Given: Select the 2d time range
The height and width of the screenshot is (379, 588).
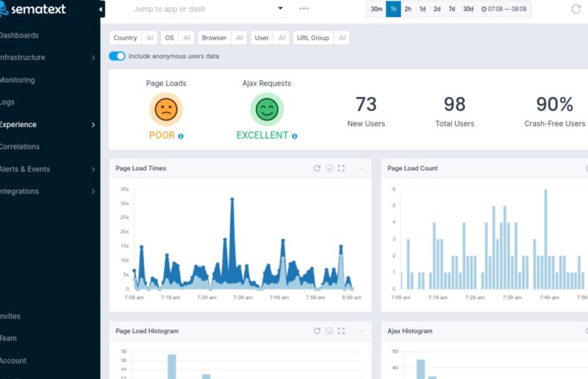Looking at the screenshot, I should (x=437, y=9).
